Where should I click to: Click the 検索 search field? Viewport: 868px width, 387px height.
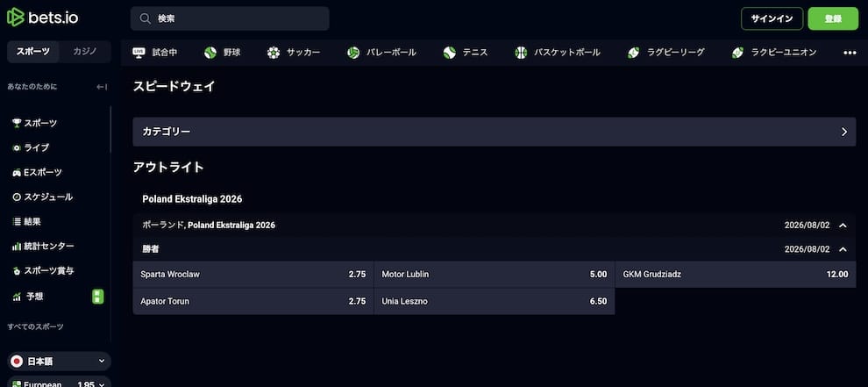230,18
